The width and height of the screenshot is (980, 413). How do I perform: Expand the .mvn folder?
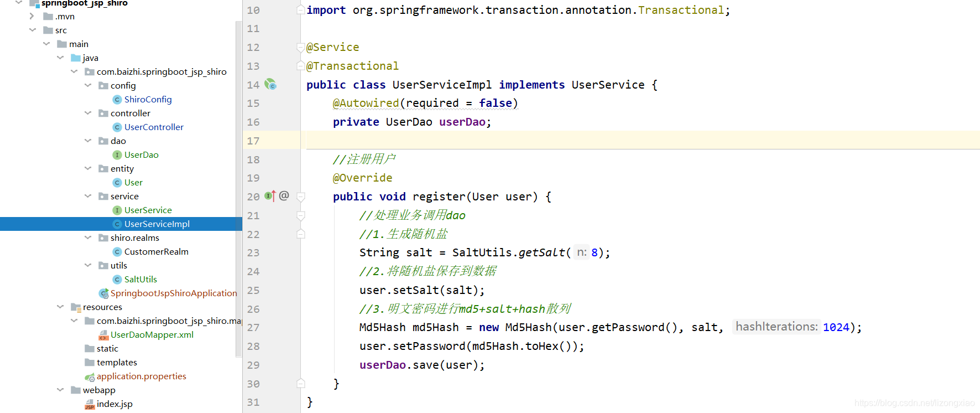click(x=32, y=16)
